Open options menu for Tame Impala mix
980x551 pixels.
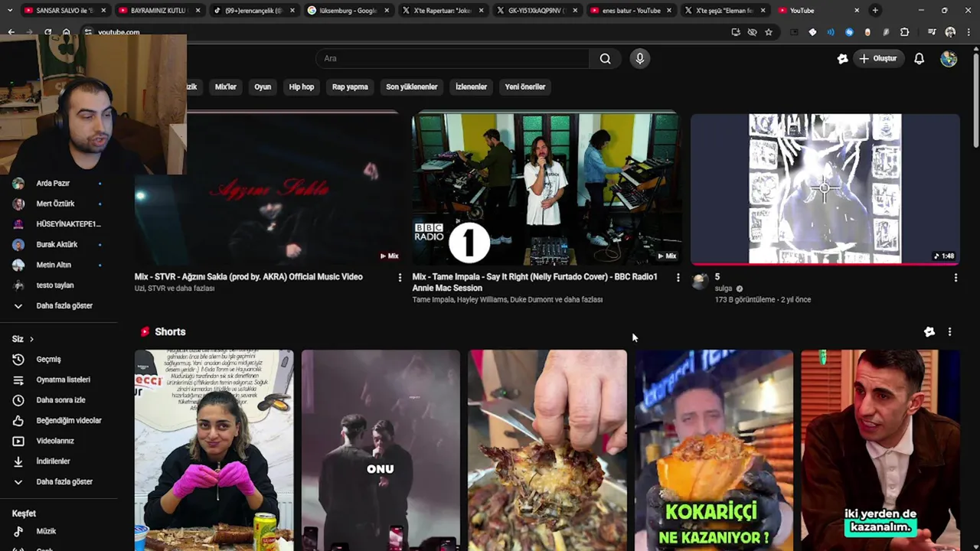678,278
